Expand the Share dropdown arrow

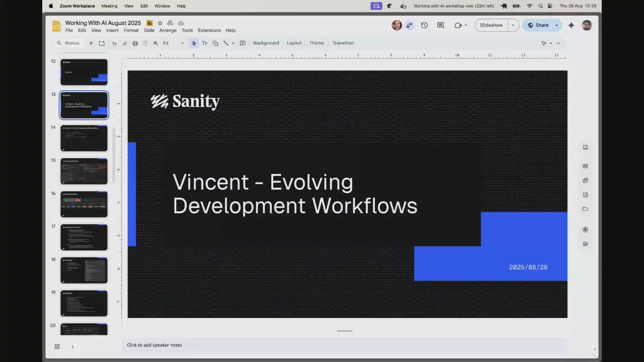pyautogui.click(x=556, y=25)
